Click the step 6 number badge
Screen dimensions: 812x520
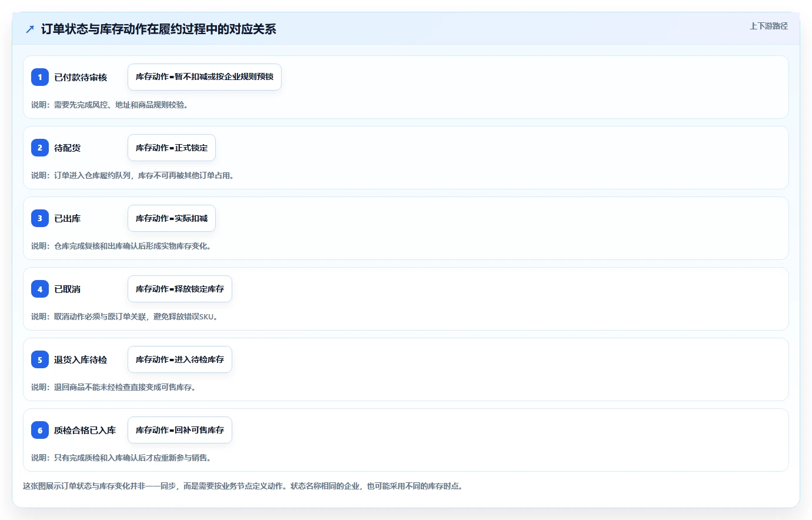pyautogui.click(x=40, y=430)
